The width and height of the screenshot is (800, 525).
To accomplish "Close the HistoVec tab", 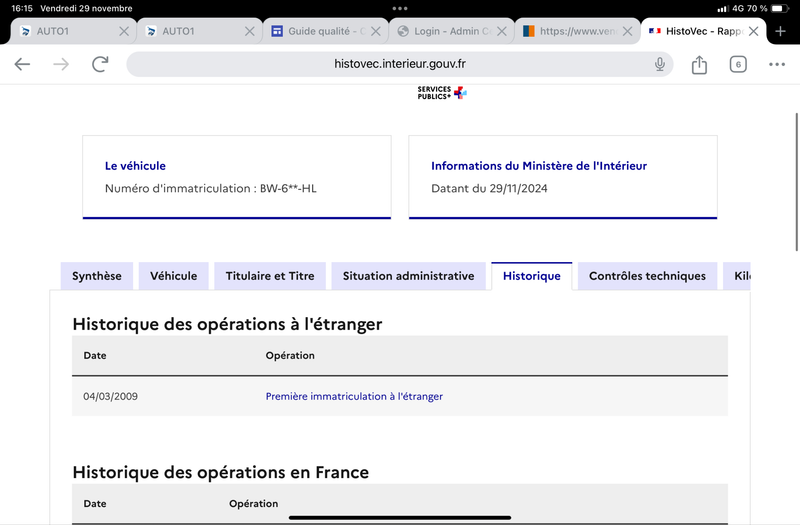I will pyautogui.click(x=753, y=31).
